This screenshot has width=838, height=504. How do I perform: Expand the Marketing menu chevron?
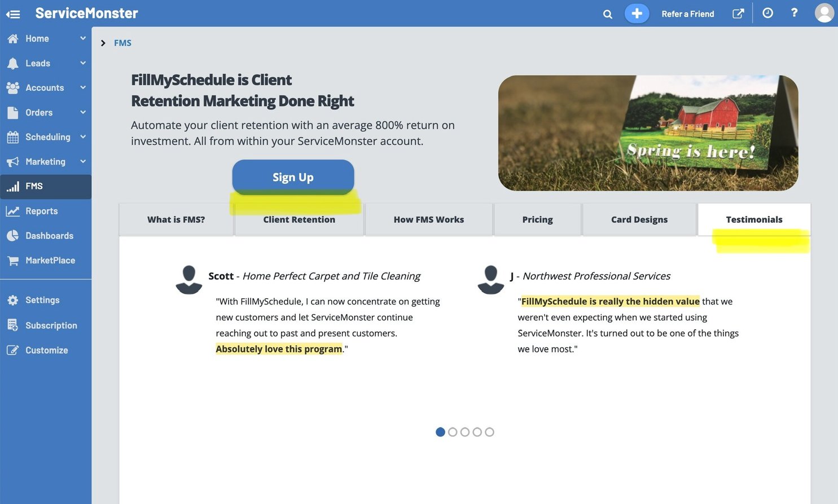pos(83,162)
